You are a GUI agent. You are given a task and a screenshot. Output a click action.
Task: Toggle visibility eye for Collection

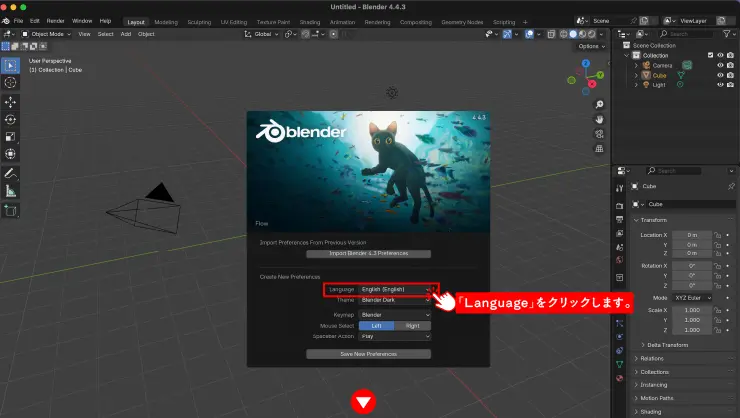[x=720, y=55]
